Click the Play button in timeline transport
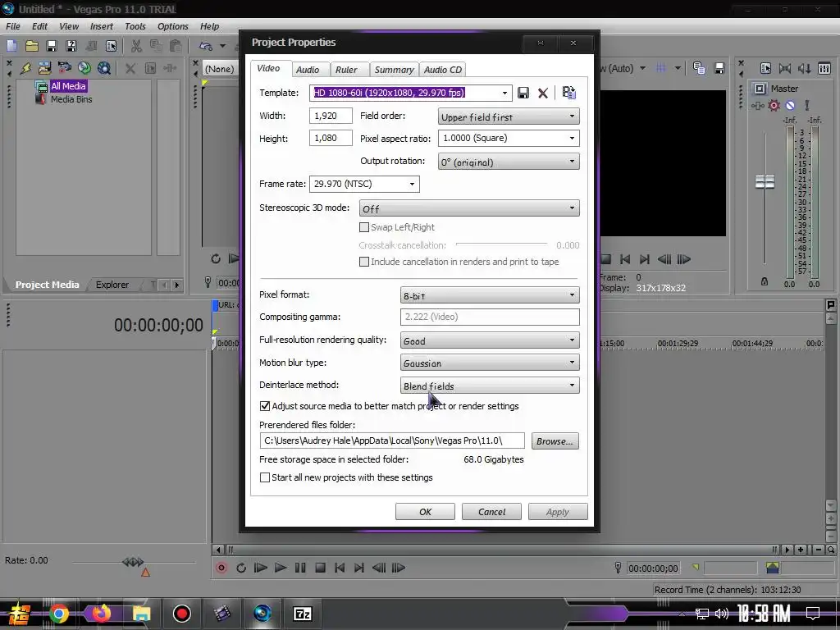 pyautogui.click(x=281, y=568)
